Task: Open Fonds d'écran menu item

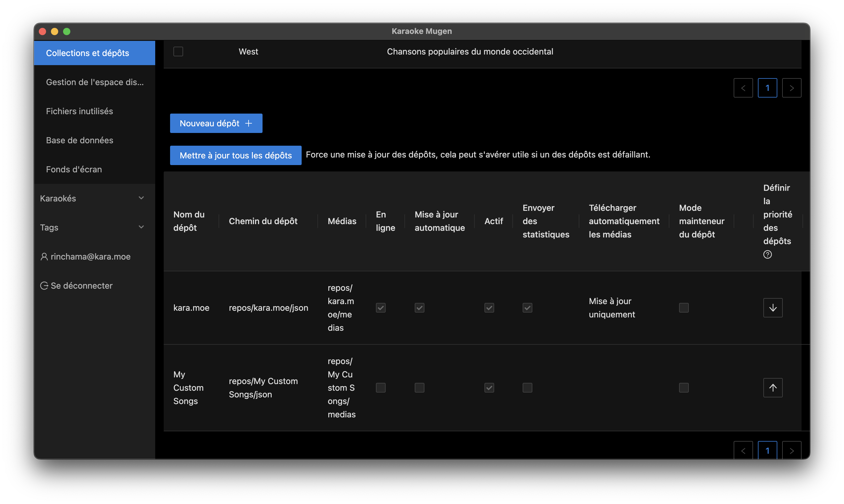Action: point(74,169)
